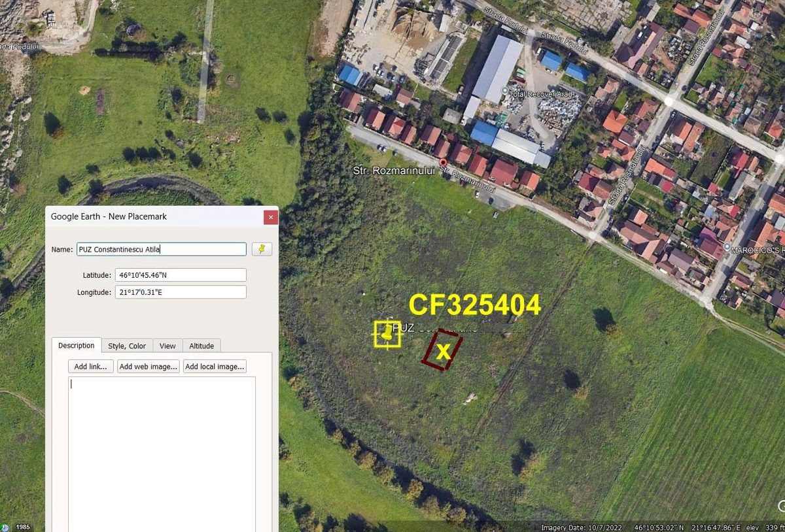Click into the placemark Name field
Screen dimensions: 785x532
161,249
